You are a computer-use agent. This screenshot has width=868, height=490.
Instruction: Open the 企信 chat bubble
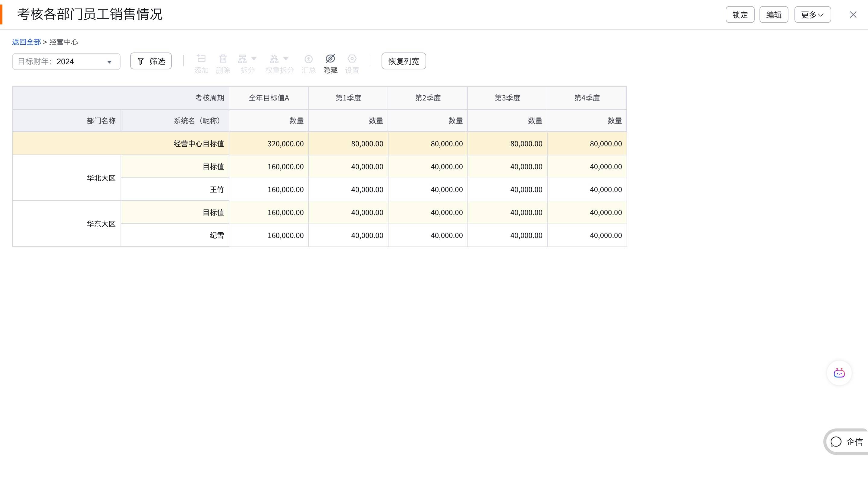(x=846, y=441)
